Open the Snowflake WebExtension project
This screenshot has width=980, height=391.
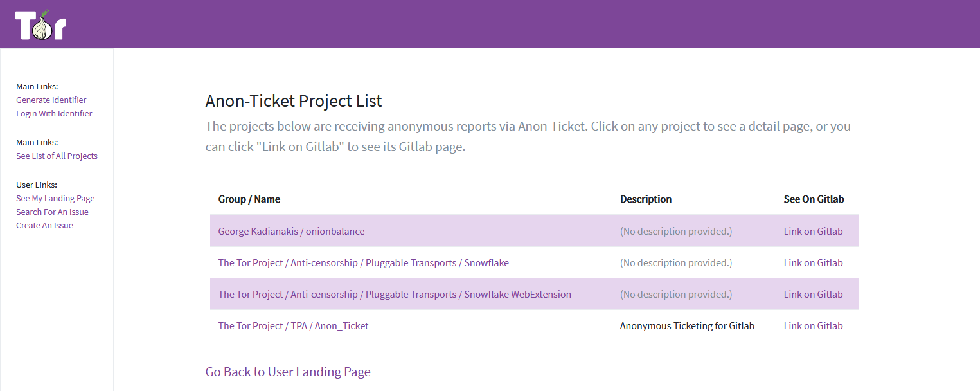pos(395,294)
